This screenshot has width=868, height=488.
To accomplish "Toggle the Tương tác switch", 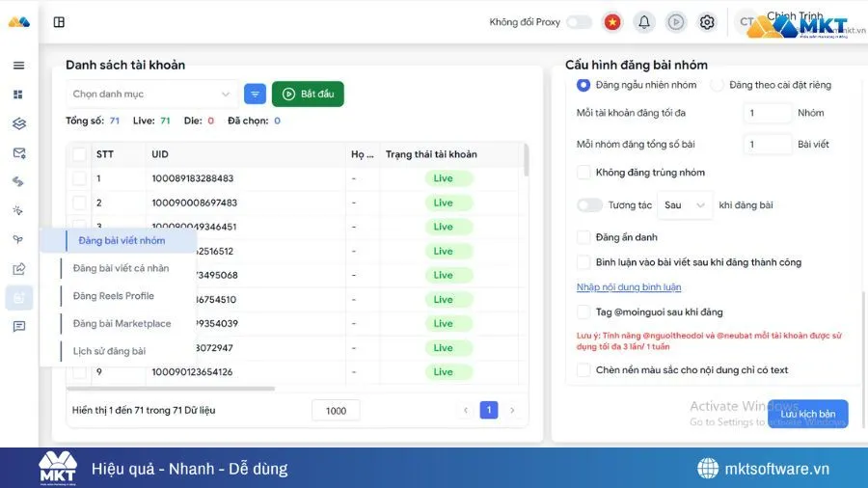I will [x=589, y=205].
